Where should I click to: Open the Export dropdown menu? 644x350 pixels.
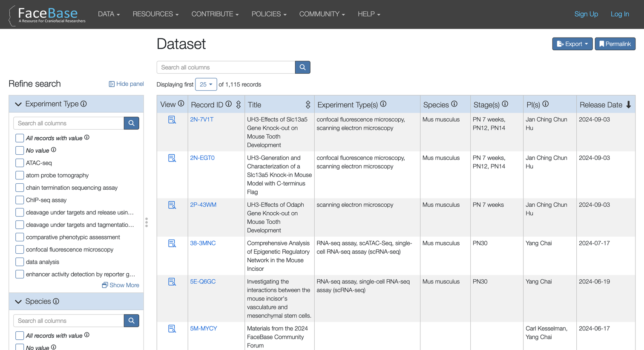pyautogui.click(x=572, y=43)
